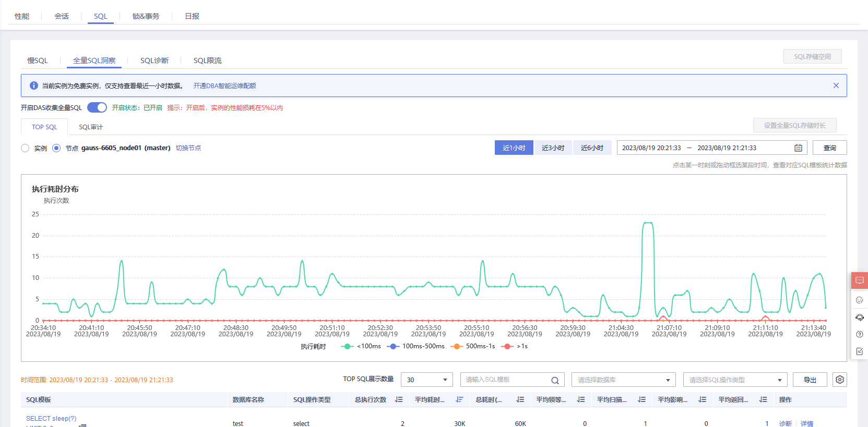Click the 执行耗时分布 chart title
Image resolution: width=868 pixels, height=427 pixels.
[55, 189]
